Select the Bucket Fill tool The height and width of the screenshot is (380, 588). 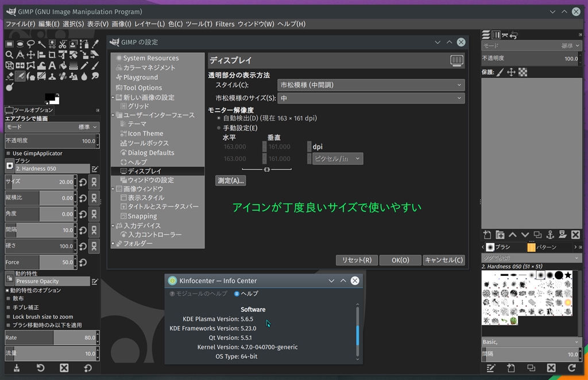63,66
